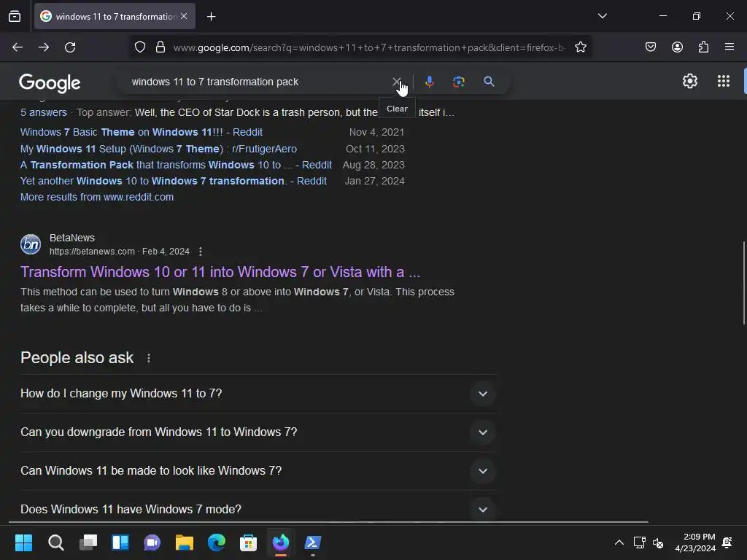The image size is (747, 560).
Task: Switch to Firefox taskbar icon
Action: (281, 542)
